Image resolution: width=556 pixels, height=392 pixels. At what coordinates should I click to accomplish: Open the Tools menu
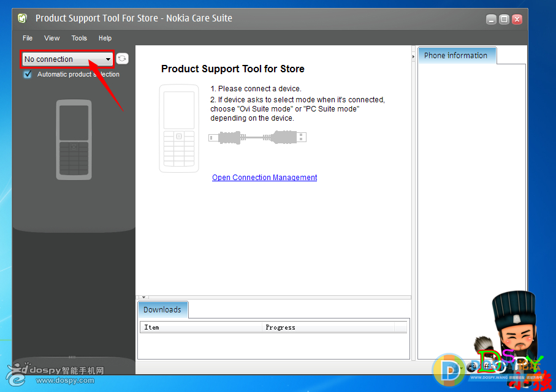click(x=79, y=38)
